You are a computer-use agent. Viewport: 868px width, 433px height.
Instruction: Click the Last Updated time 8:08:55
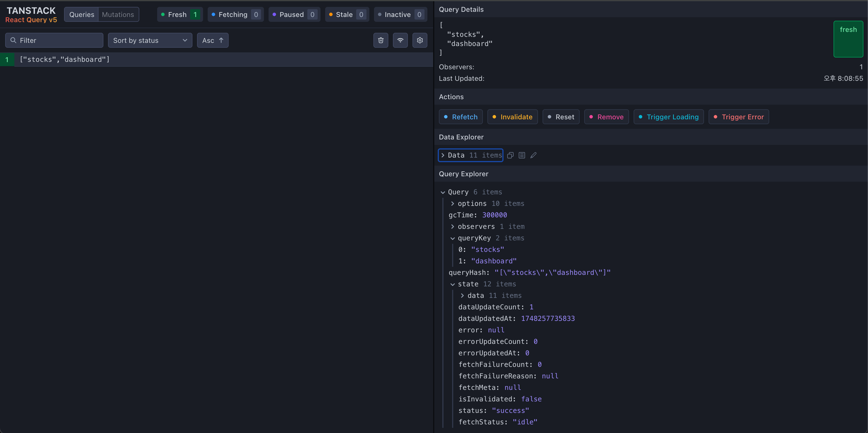(x=843, y=78)
